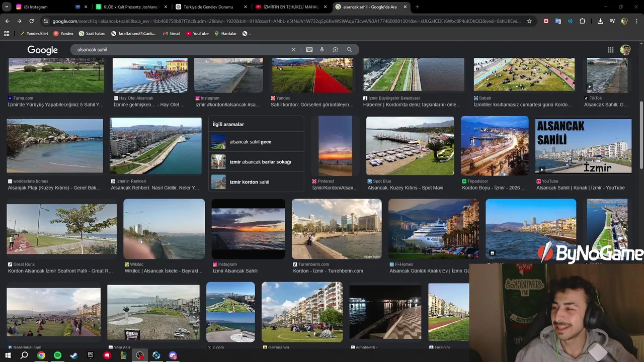This screenshot has width=644, height=362.
Task: Open Saat hatası bookmark
Action: pos(93,33)
